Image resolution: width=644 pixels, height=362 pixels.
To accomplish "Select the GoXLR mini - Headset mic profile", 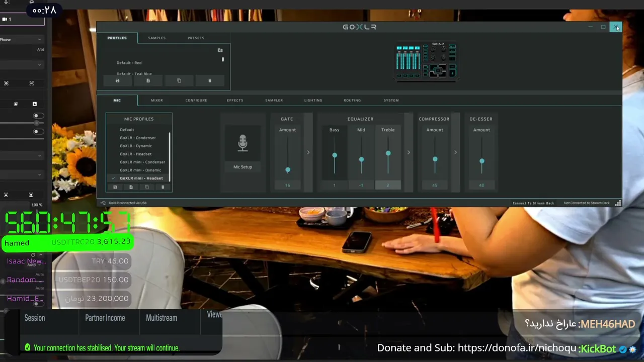I will [x=141, y=178].
